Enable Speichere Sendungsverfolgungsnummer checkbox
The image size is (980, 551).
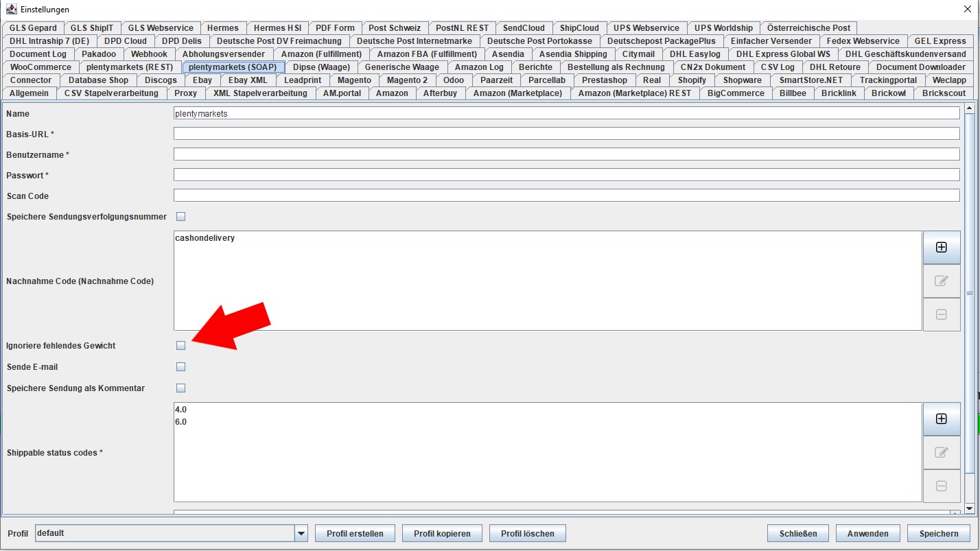click(x=181, y=217)
